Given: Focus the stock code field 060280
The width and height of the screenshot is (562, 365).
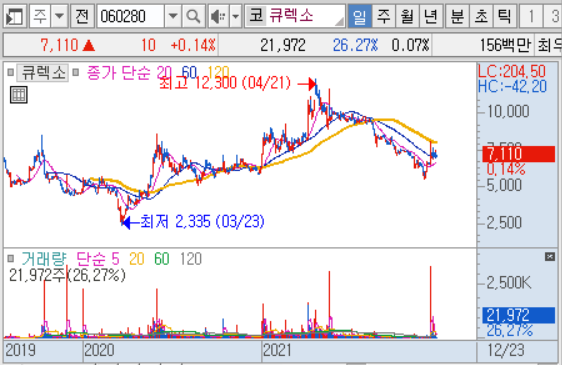Looking at the screenshot, I should point(130,16).
